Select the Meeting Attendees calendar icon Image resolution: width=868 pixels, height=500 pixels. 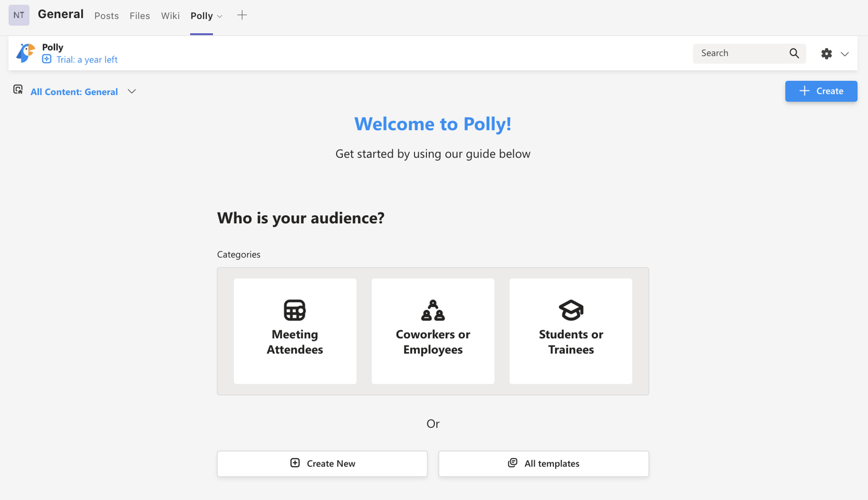pyautogui.click(x=295, y=310)
